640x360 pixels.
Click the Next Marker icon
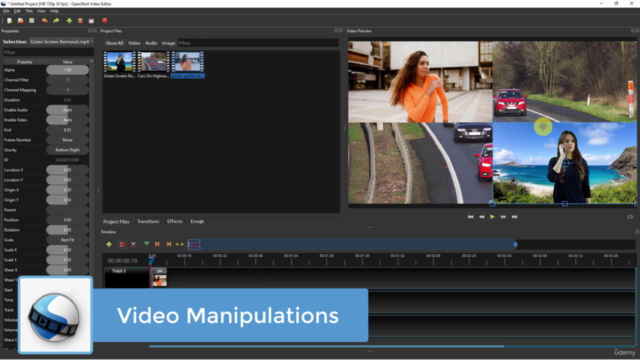169,244
